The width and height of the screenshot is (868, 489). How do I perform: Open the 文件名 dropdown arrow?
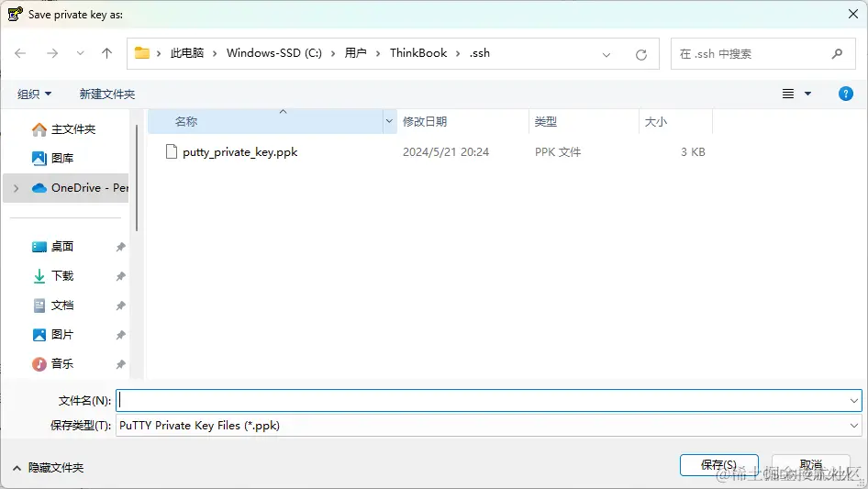[853, 400]
